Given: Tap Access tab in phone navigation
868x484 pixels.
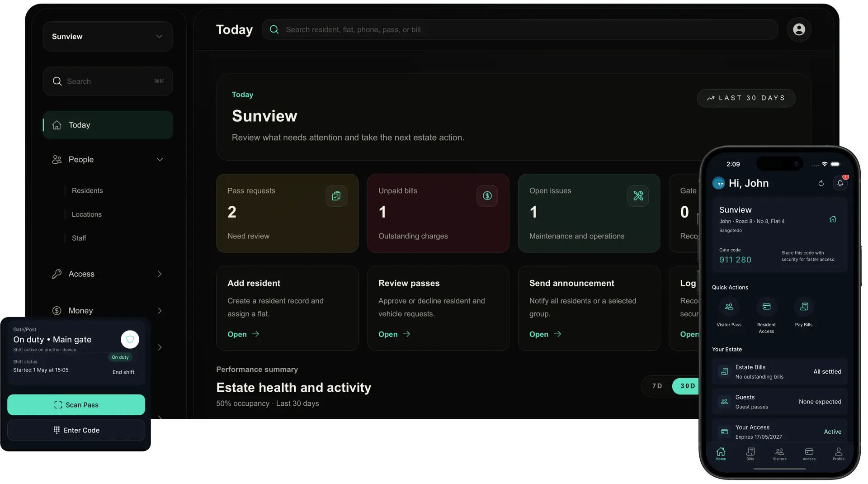Looking at the screenshot, I should point(809,454).
